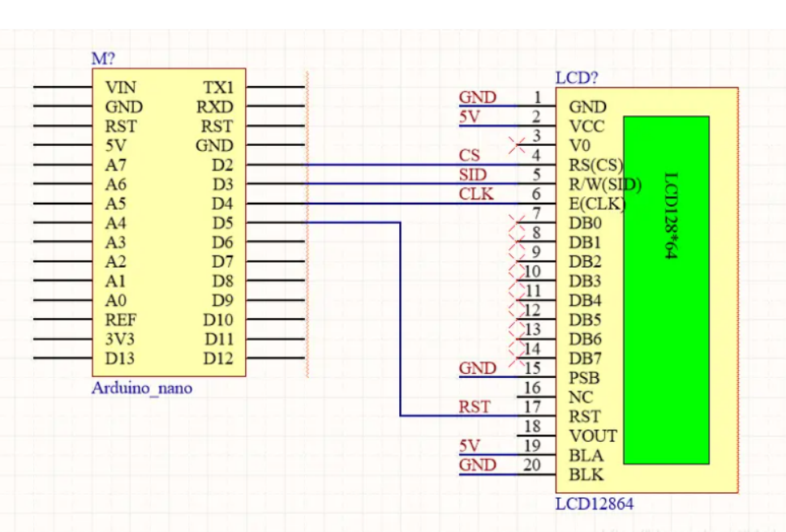Select the A6 pin label

coord(115,184)
